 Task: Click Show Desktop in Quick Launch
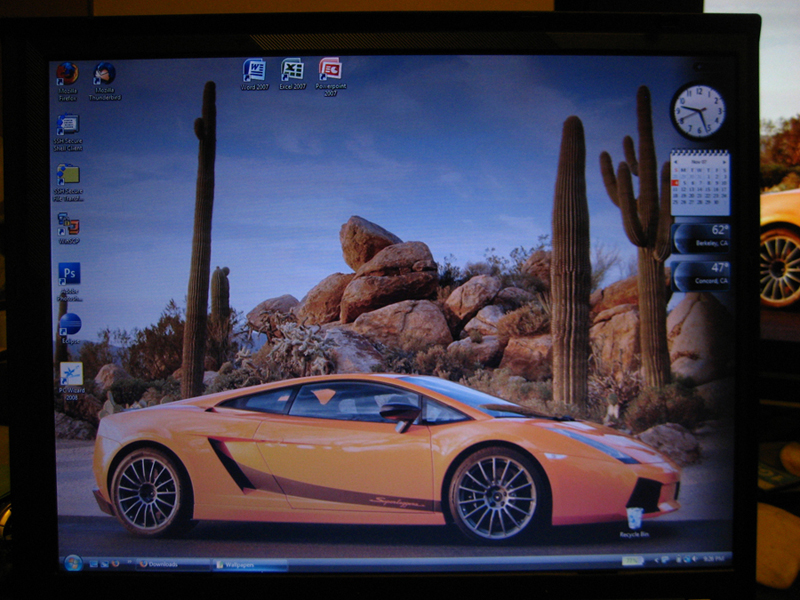(94, 564)
